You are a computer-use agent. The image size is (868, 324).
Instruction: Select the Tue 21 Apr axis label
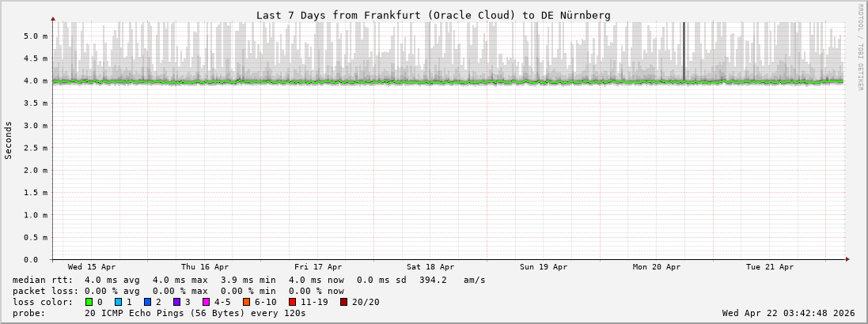769,267
